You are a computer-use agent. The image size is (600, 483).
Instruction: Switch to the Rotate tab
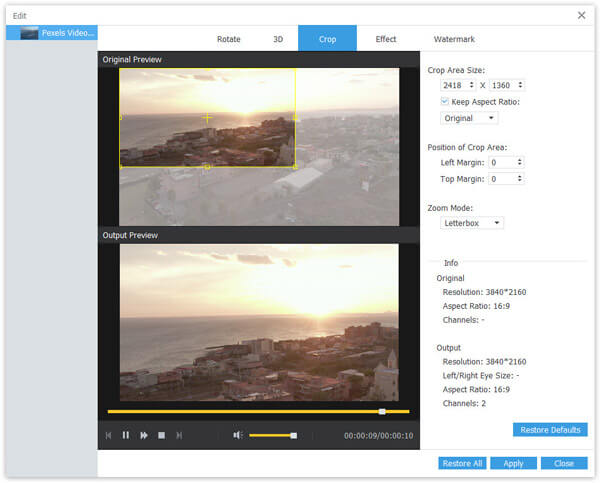(x=229, y=39)
